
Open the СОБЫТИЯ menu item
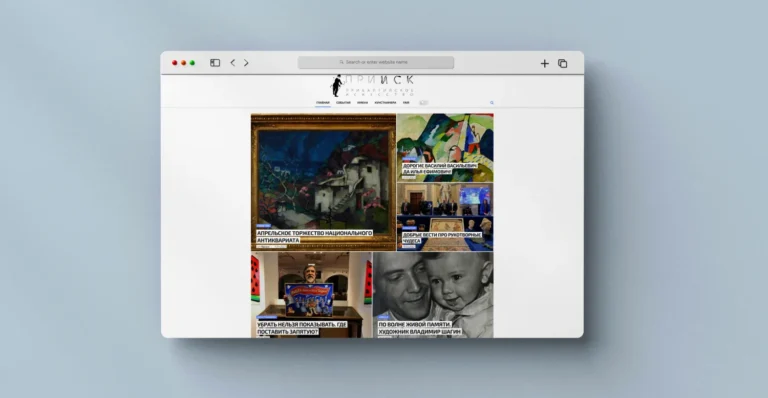point(343,103)
